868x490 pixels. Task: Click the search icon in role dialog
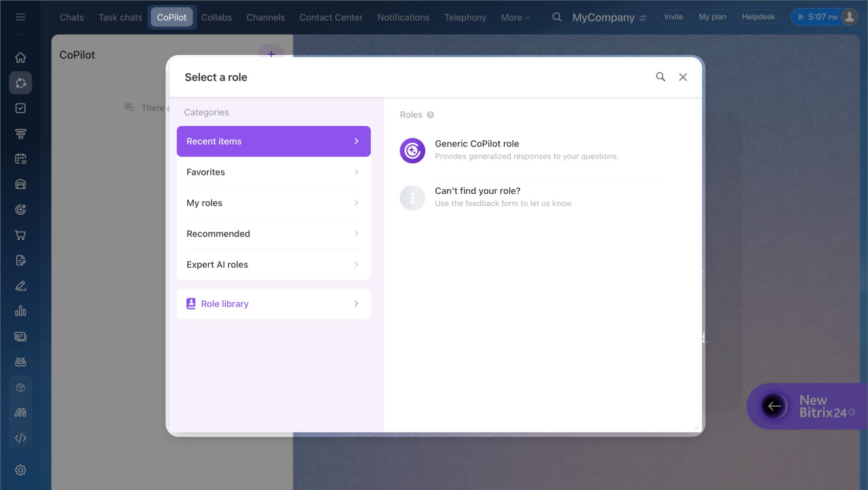pyautogui.click(x=660, y=77)
